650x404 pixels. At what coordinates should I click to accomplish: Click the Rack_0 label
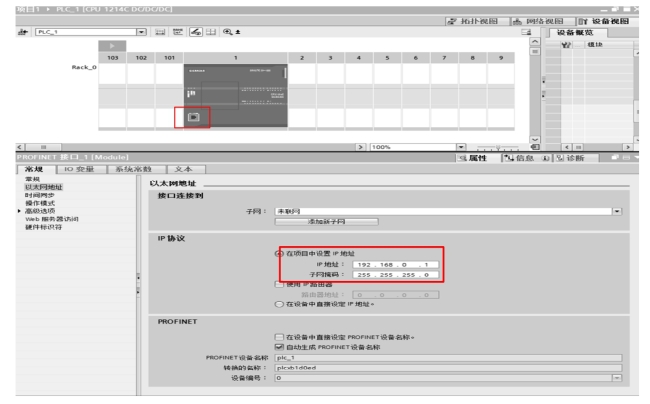(84, 67)
